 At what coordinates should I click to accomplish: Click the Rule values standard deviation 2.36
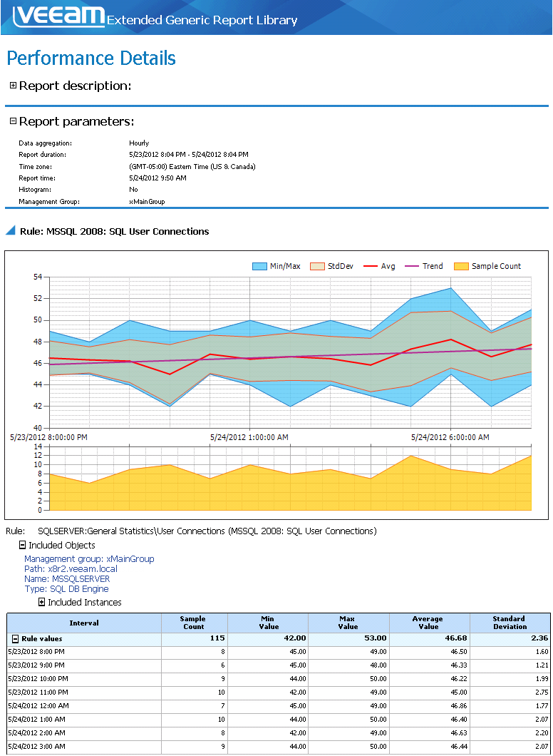point(540,638)
